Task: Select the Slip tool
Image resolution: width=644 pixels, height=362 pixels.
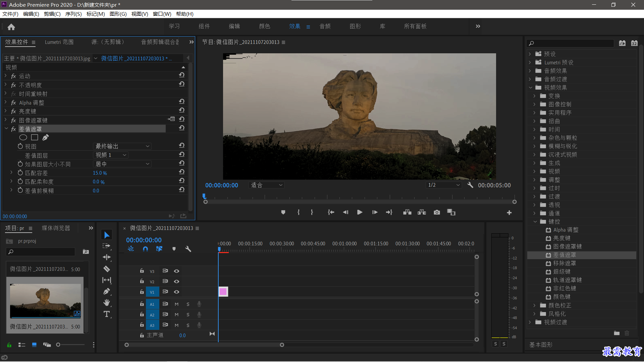Action: tap(107, 280)
